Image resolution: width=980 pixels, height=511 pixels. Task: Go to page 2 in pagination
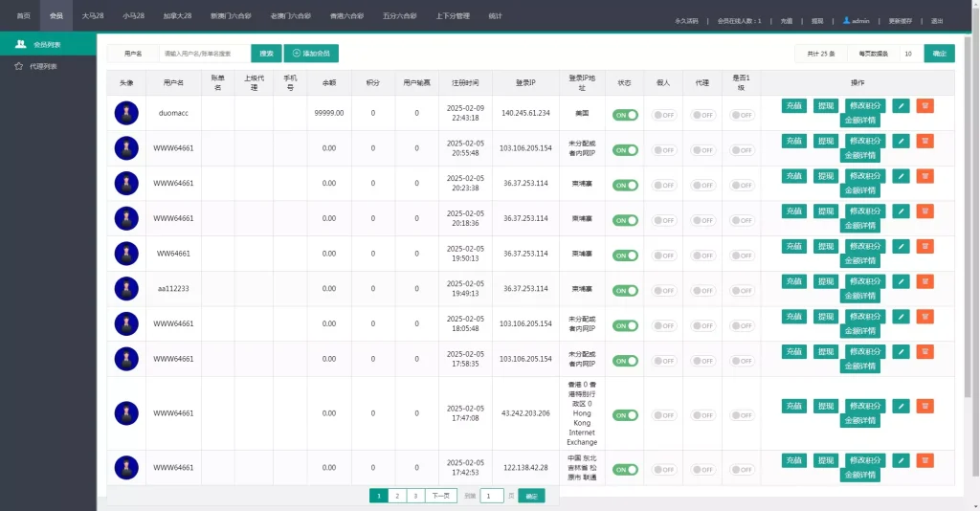397,496
